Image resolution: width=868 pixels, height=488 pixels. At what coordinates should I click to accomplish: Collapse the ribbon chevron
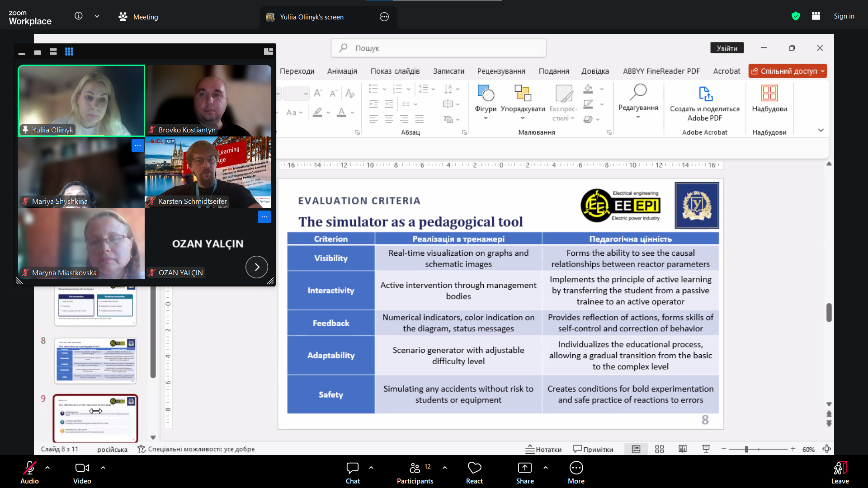pos(821,130)
